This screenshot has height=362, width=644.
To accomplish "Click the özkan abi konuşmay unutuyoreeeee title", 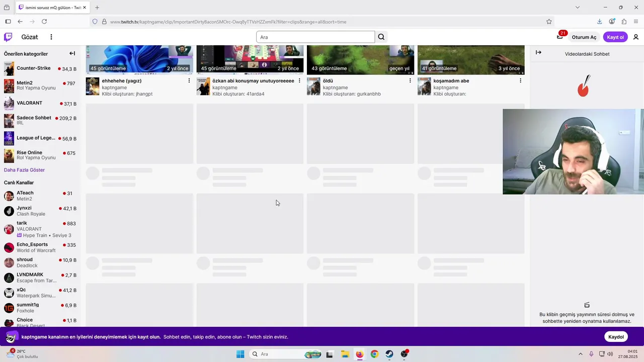I will tap(253, 81).
